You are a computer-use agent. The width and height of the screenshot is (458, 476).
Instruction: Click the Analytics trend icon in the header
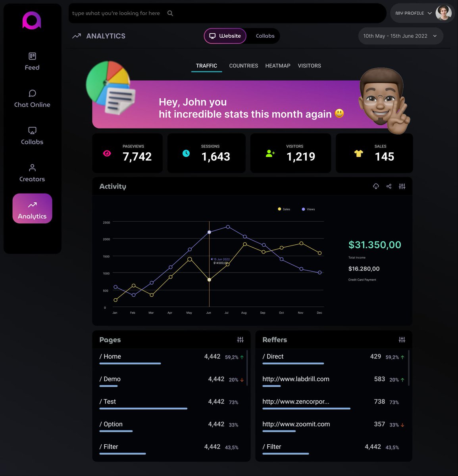click(77, 36)
